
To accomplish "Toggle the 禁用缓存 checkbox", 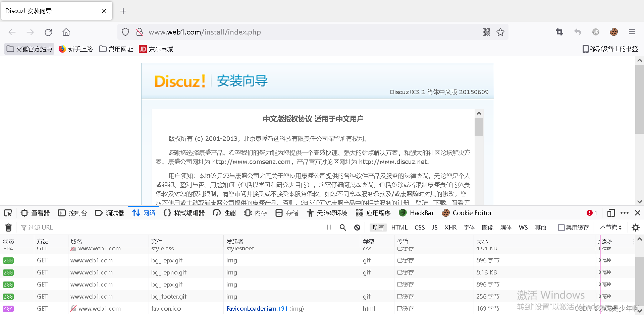I will point(561,228).
